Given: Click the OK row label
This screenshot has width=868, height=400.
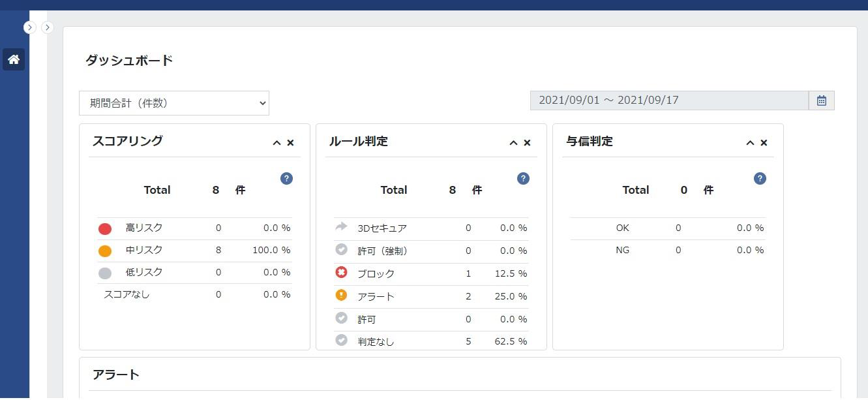Looking at the screenshot, I should coord(623,228).
